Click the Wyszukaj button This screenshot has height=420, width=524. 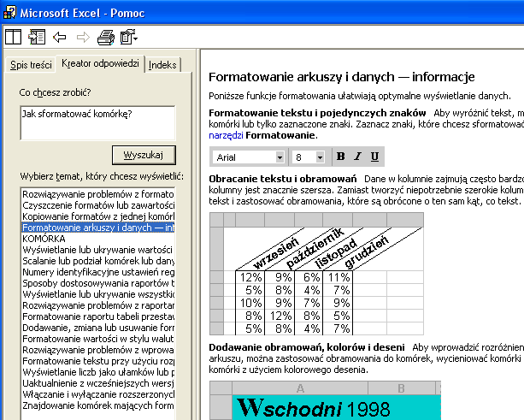click(144, 155)
